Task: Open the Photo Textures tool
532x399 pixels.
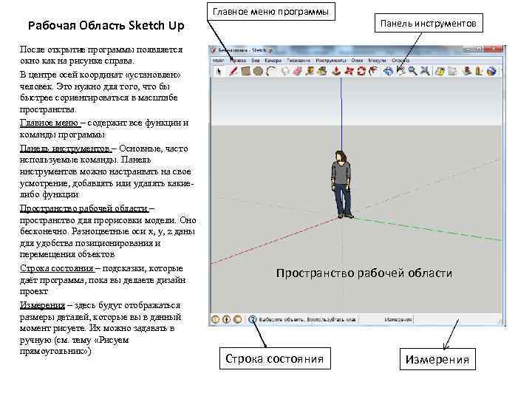Action: pos(479,71)
